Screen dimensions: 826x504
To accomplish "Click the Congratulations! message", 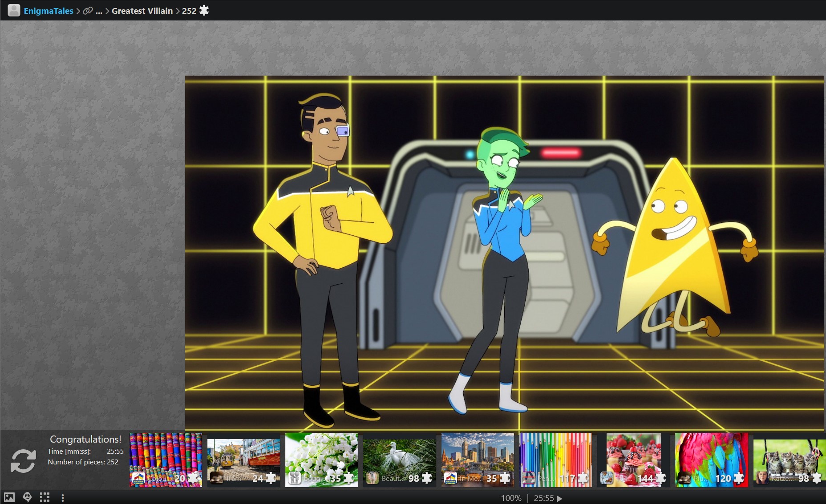I will pyautogui.click(x=85, y=439).
